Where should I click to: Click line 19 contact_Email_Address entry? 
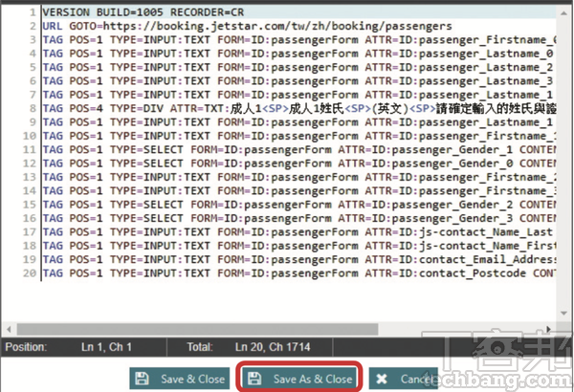point(299,259)
